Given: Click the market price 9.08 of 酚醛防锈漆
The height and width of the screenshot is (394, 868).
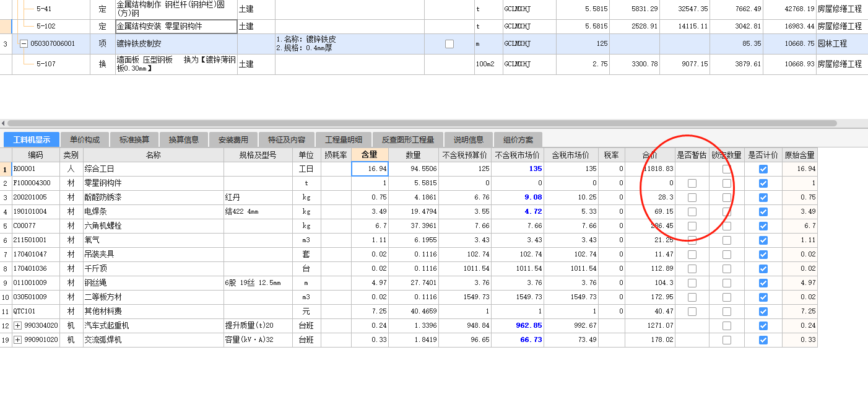Looking at the screenshot, I should (518, 197).
